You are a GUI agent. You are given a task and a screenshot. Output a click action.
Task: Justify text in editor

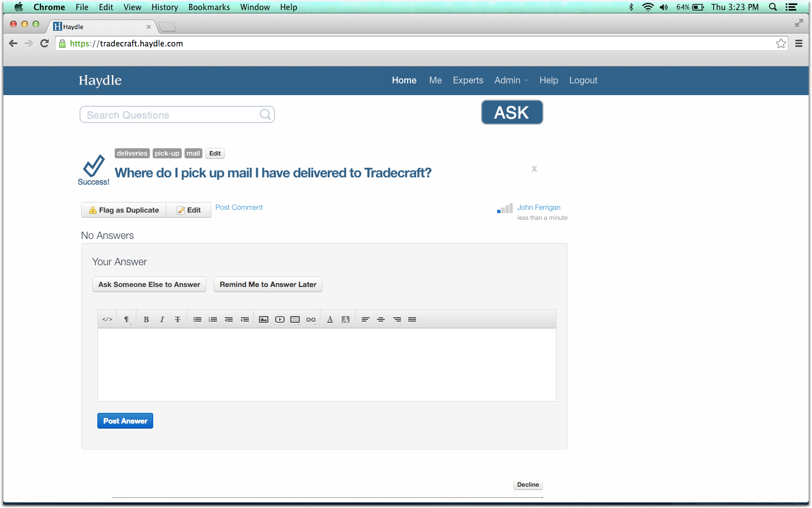click(412, 319)
